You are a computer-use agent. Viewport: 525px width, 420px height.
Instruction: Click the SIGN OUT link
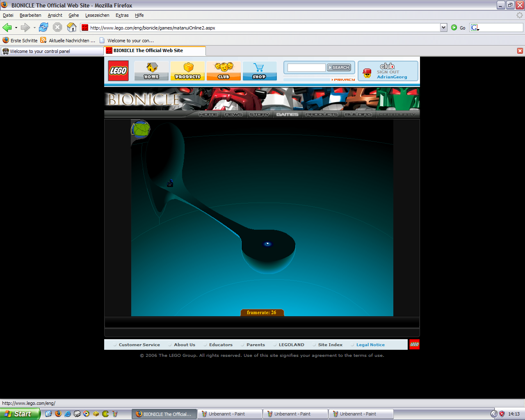[388, 72]
